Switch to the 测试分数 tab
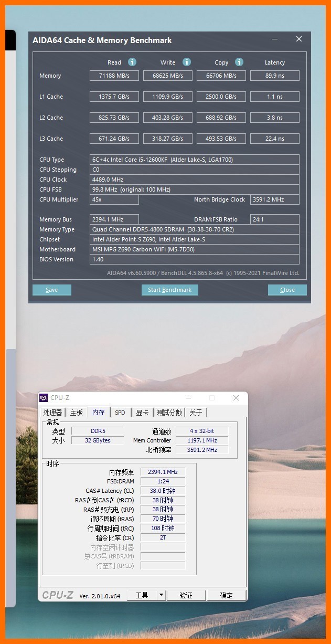The width and height of the screenshot is (331, 644). point(169,413)
